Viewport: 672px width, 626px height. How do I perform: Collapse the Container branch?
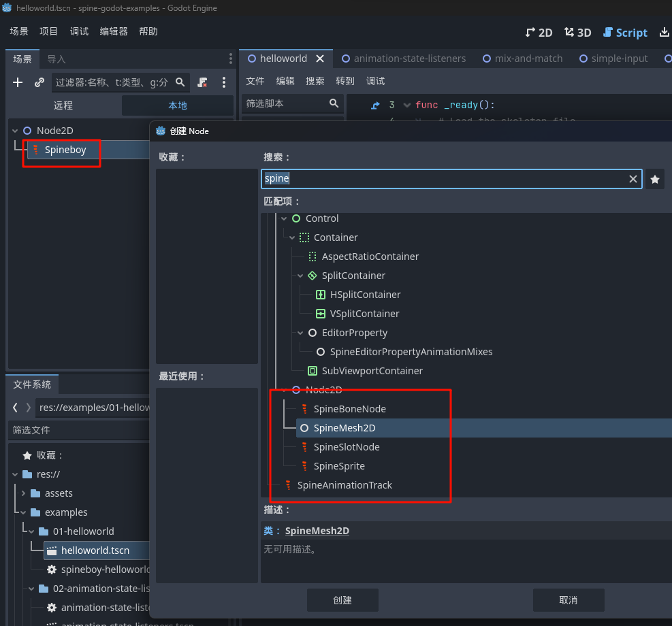pos(292,237)
